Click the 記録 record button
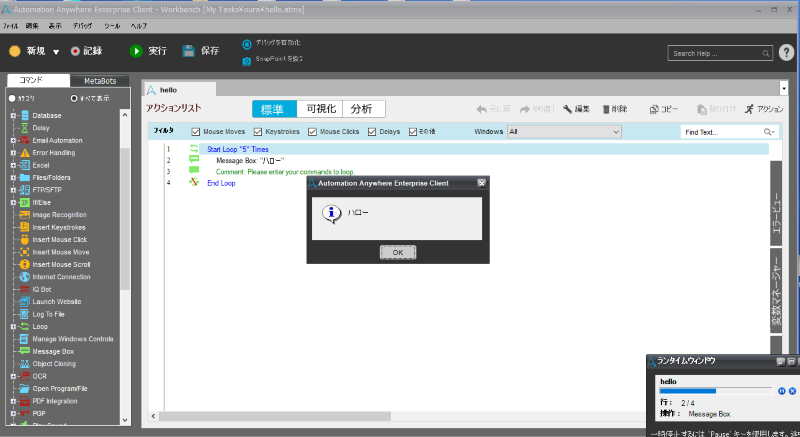The height and width of the screenshot is (437, 800). 87,51
